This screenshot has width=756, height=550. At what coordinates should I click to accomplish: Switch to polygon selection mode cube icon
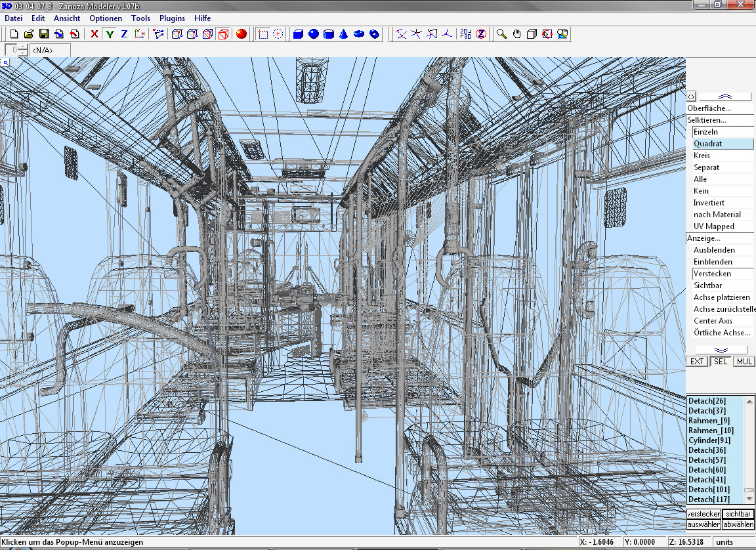208,33
